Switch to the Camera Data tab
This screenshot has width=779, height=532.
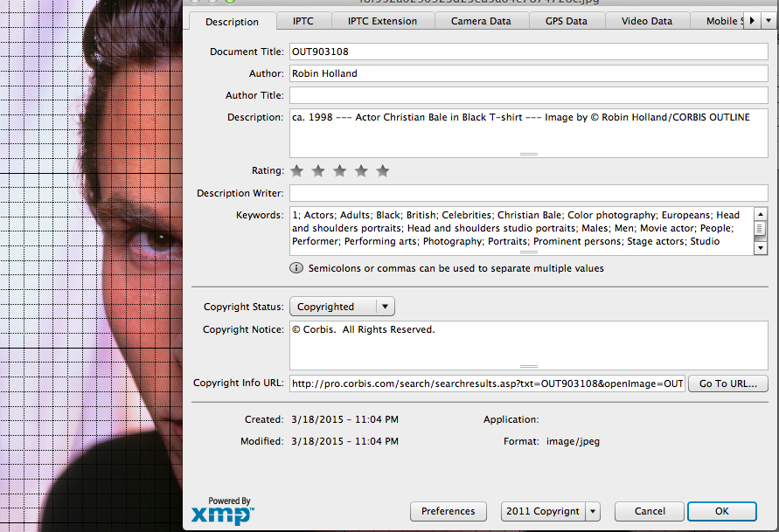[480, 21]
